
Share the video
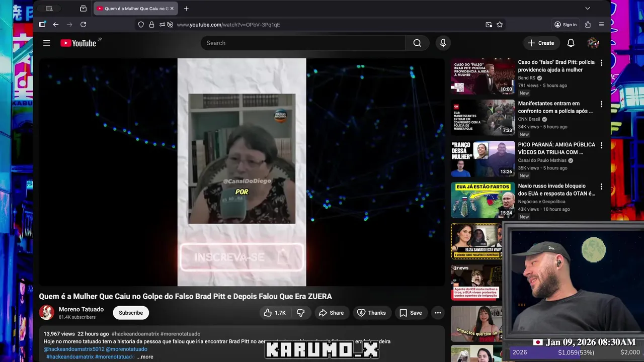click(331, 313)
